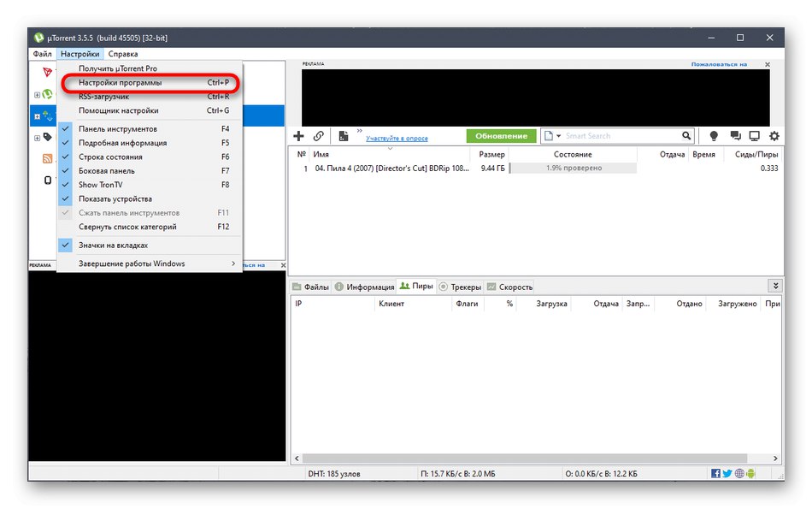
Task: Toggle Строка состояния checked item
Action: [149, 157]
